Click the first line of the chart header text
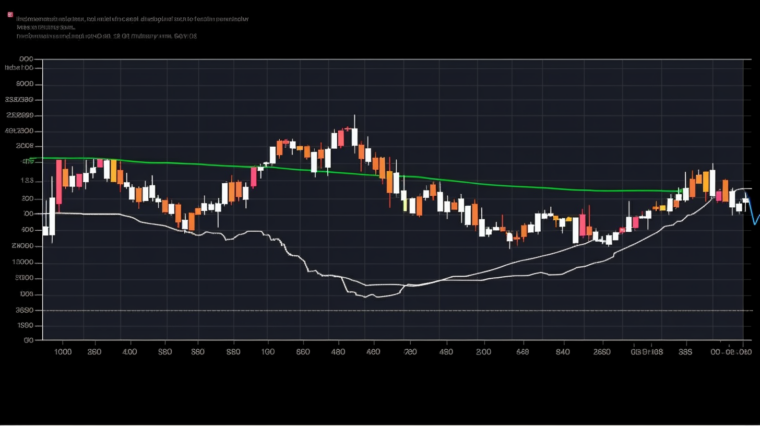Image resolution: width=760 pixels, height=426 pixels. (x=132, y=18)
